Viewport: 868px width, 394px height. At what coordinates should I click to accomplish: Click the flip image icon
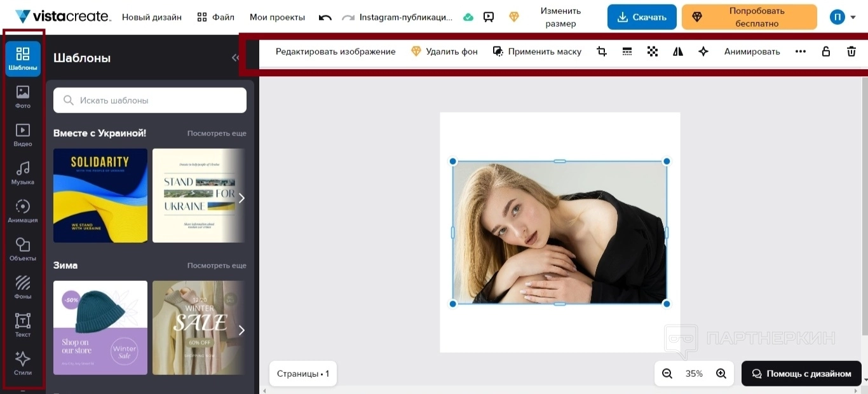pos(678,51)
